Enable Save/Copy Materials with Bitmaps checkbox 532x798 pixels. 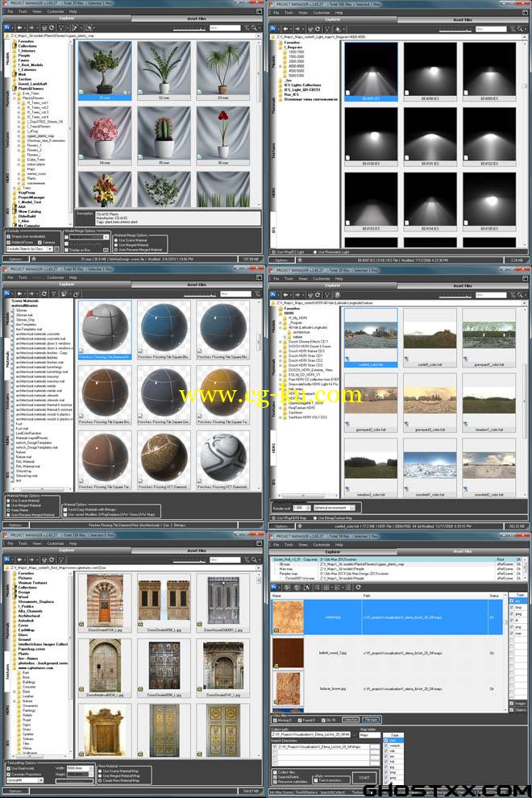click(x=65, y=509)
